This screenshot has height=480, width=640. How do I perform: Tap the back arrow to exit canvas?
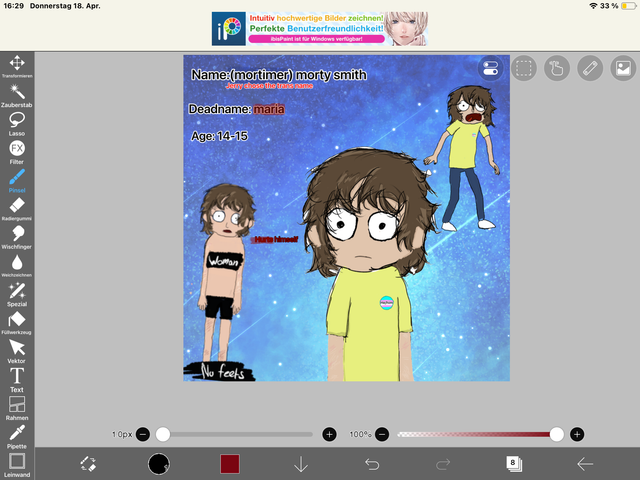pyautogui.click(x=585, y=464)
